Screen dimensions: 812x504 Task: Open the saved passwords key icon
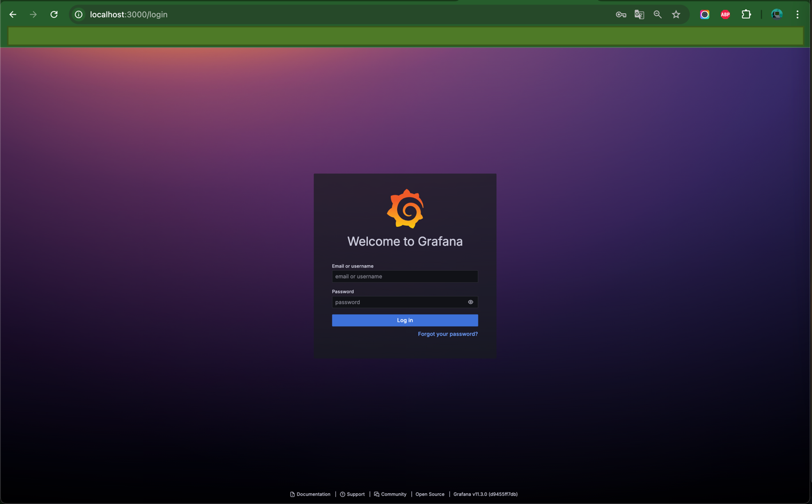[621, 15]
